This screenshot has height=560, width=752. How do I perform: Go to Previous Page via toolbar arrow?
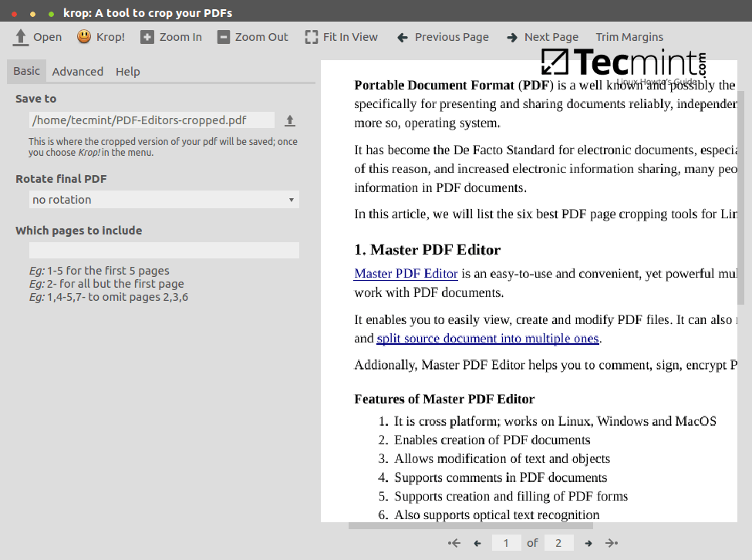click(x=403, y=37)
